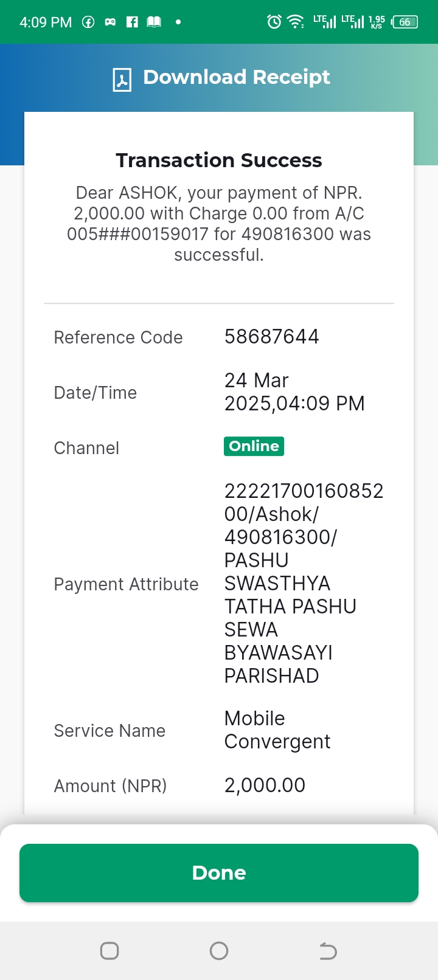The image size is (438, 980).
Task: Tap the 4:09 PM status bar clock
Action: 46,22
